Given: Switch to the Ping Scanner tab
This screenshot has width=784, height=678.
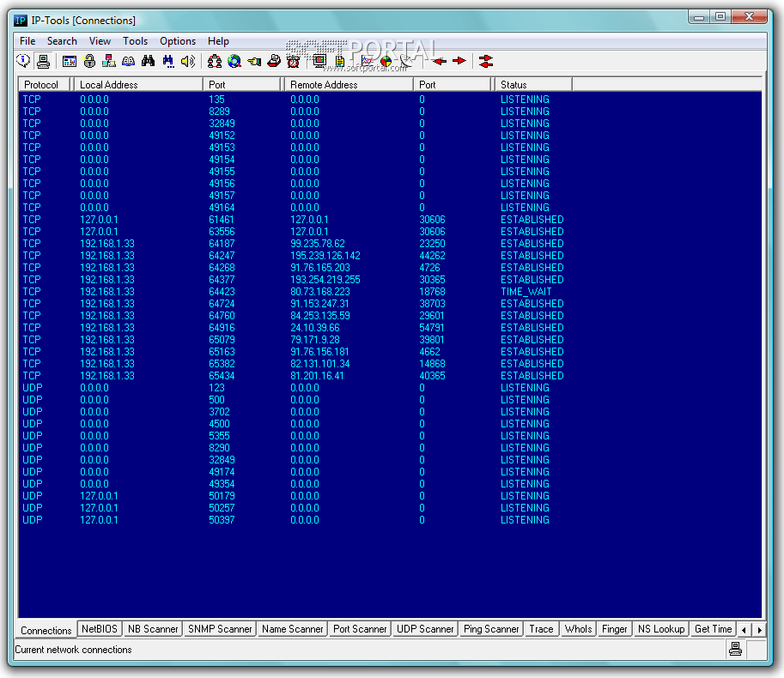Looking at the screenshot, I should 491,628.
